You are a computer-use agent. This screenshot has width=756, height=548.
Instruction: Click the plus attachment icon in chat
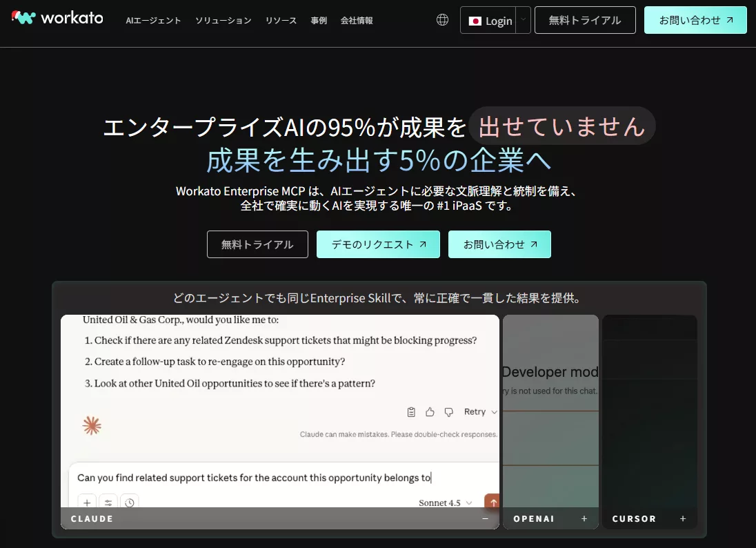point(87,502)
